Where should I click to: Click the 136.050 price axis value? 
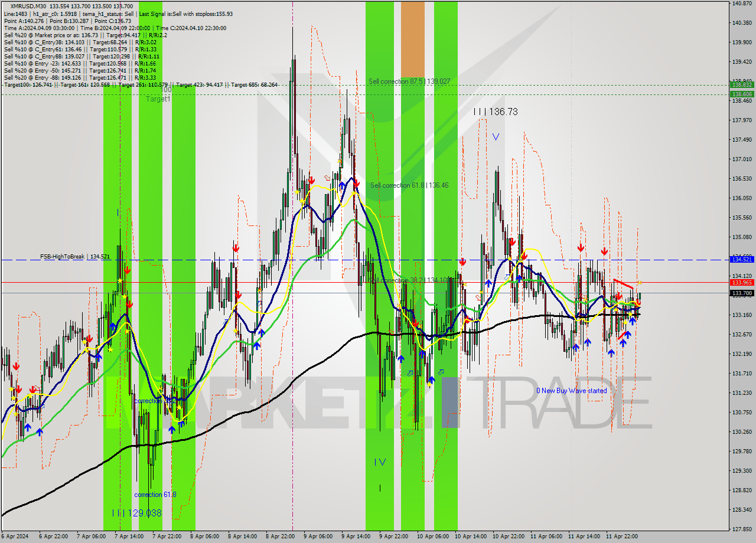[x=741, y=198]
